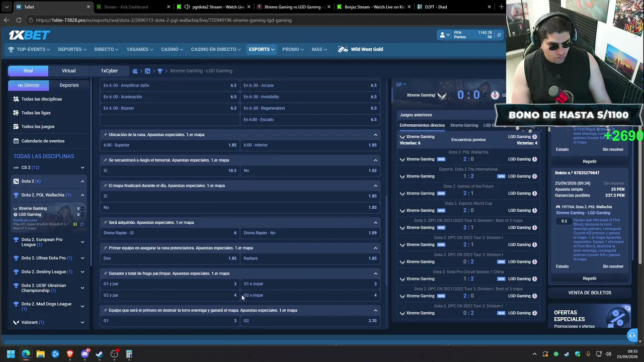
Task: Expand the Valorant discipline
Action: [83, 322]
